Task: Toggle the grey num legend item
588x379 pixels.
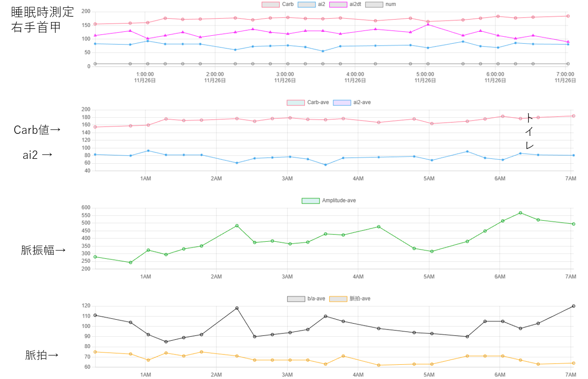Action: tap(374, 4)
